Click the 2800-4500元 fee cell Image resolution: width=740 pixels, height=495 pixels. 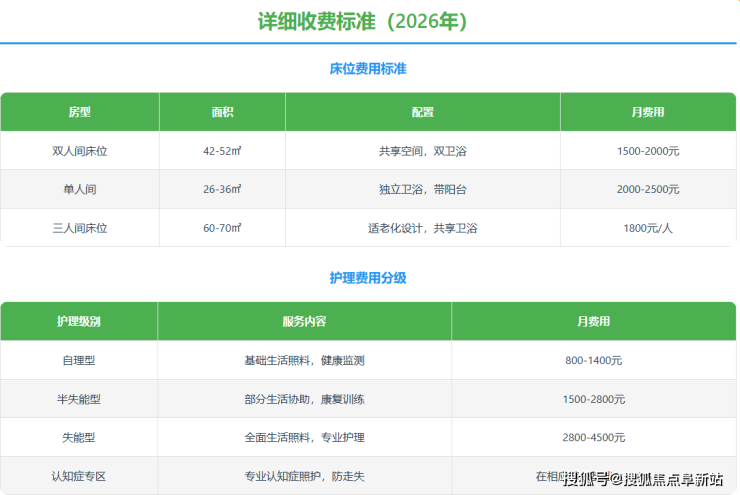pyautogui.click(x=593, y=437)
